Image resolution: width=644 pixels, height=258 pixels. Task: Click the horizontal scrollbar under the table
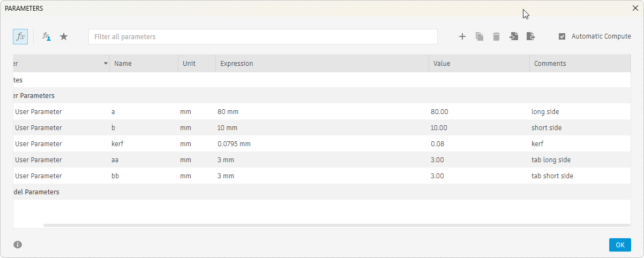point(336,225)
